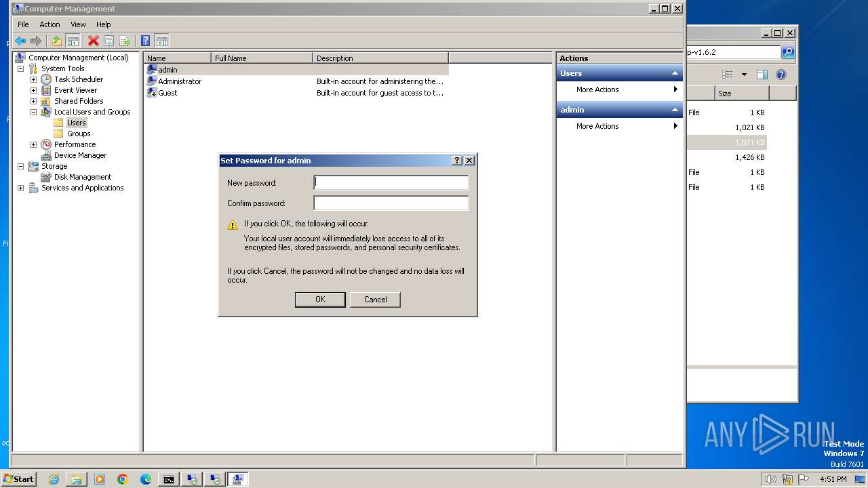Collapse the admin section in Actions pane
This screenshot has width=868, height=488.
pos(675,110)
